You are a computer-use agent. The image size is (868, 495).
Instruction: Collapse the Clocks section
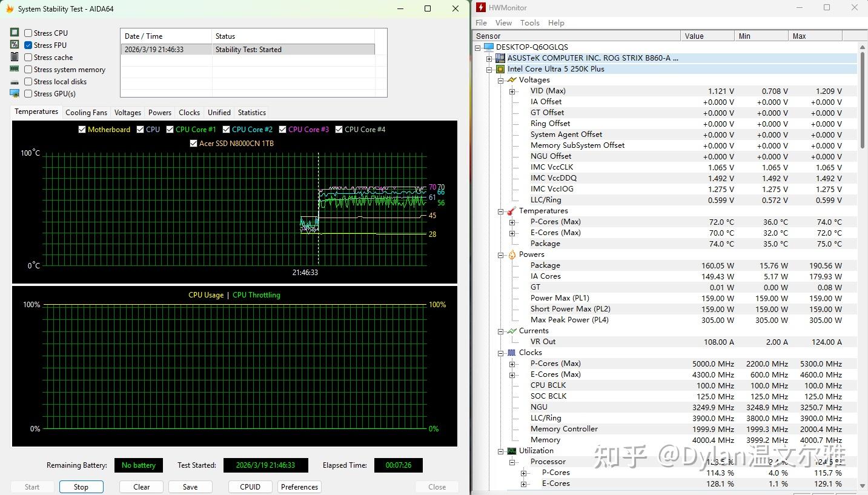point(501,353)
